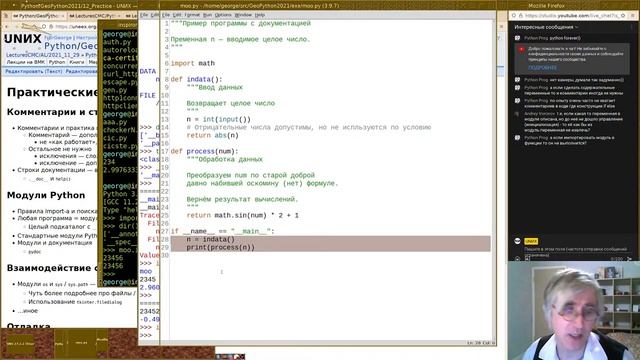Open the Настройки link on the wiki

(x=87, y=38)
